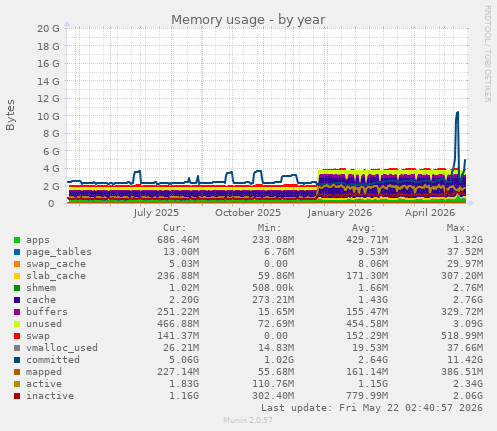Click the 'October 2025' x-axis label
Image resolution: width=497 pixels, height=431 pixels.
(x=248, y=213)
